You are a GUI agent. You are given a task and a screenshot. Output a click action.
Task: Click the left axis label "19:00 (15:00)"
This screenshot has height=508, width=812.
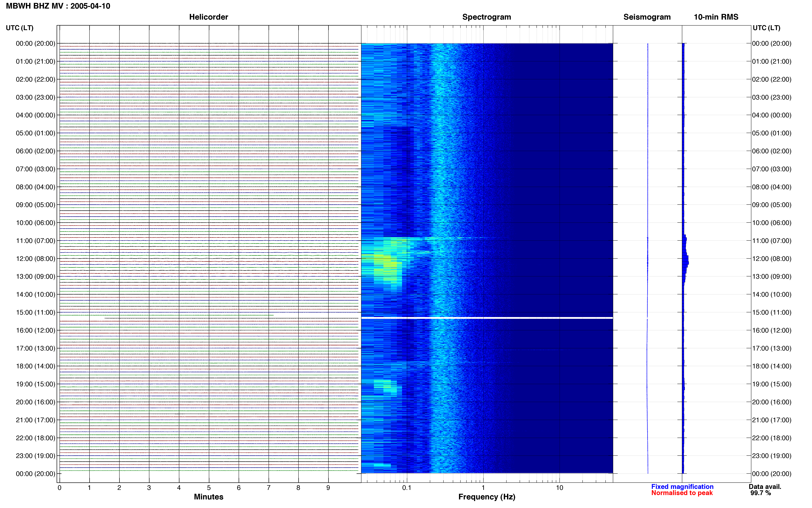[x=36, y=384]
